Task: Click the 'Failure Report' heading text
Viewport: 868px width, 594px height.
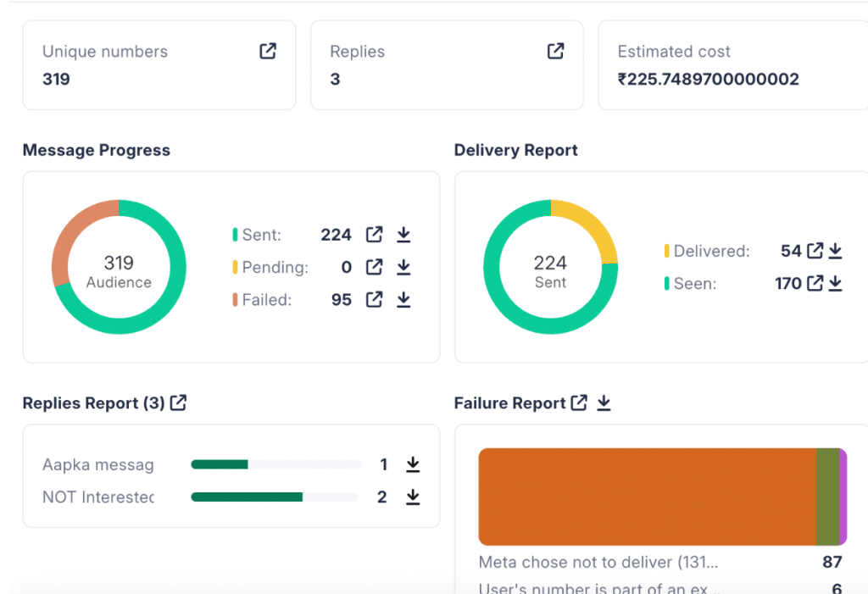Action: click(x=509, y=403)
